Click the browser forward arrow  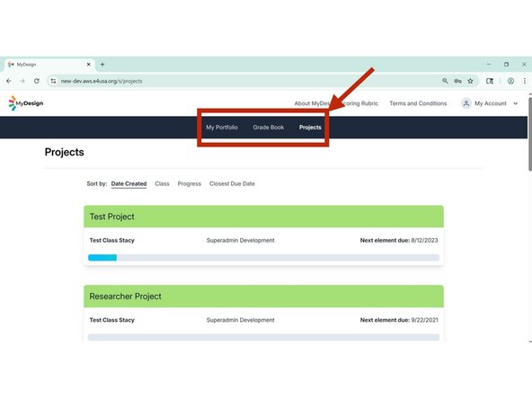click(x=22, y=81)
